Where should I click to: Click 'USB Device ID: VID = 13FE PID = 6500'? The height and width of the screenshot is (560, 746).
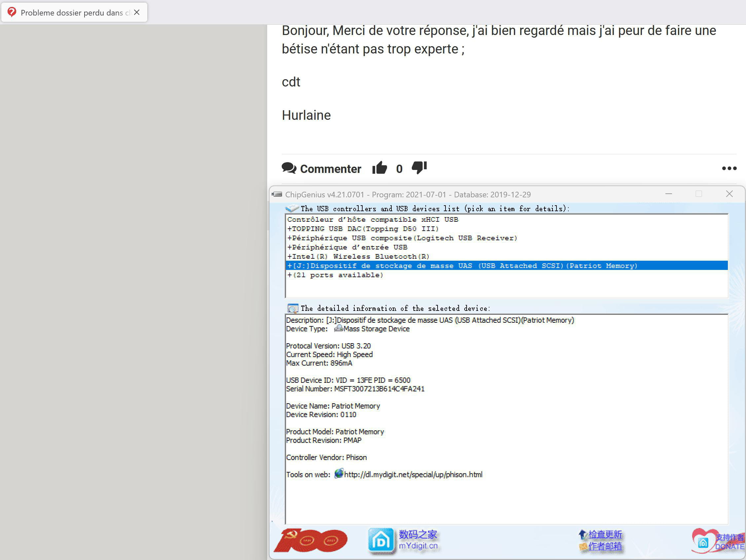pyautogui.click(x=348, y=380)
